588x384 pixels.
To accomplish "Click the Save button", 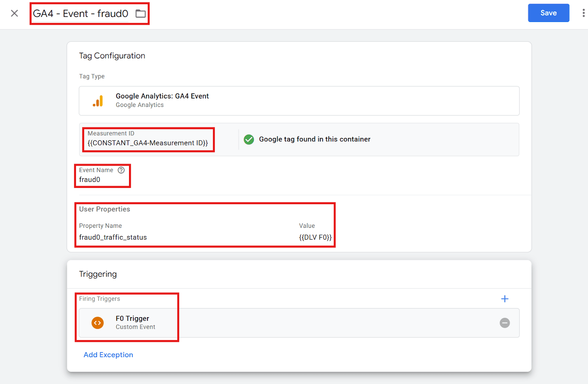I will click(x=548, y=13).
